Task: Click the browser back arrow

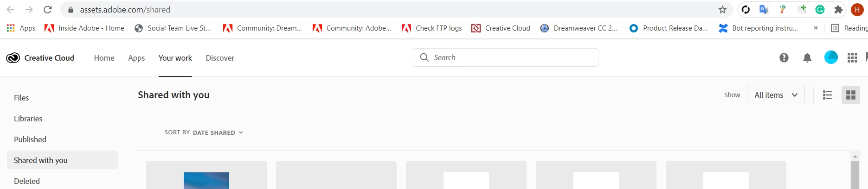Action: (10, 10)
